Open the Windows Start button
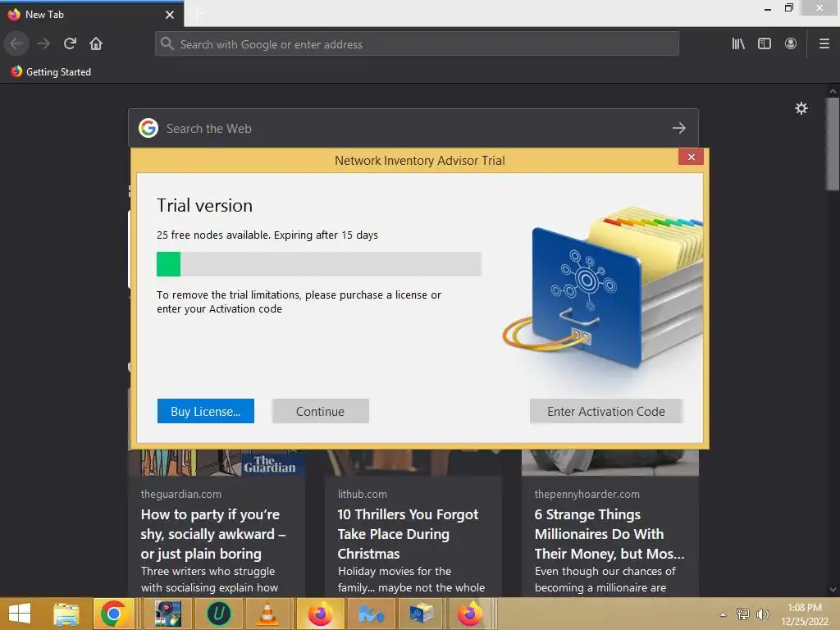The width and height of the screenshot is (840, 630). [x=20, y=614]
